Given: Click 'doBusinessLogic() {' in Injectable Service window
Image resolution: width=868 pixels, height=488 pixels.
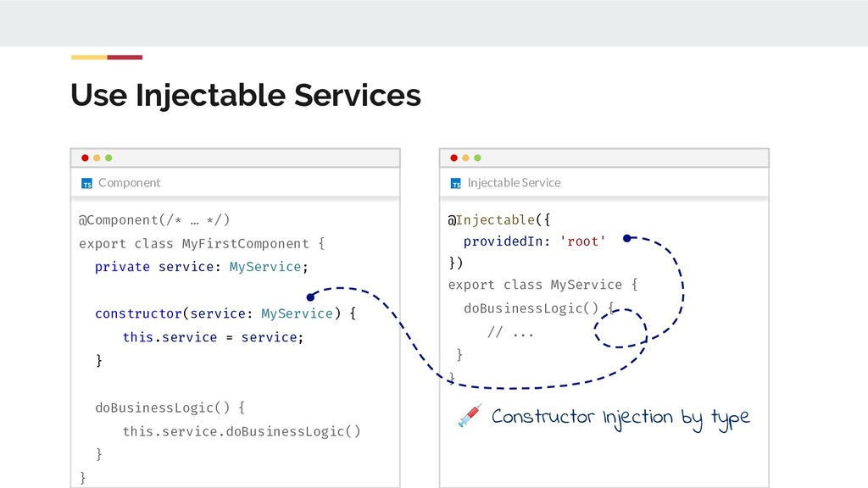Looking at the screenshot, I should click(x=539, y=308).
